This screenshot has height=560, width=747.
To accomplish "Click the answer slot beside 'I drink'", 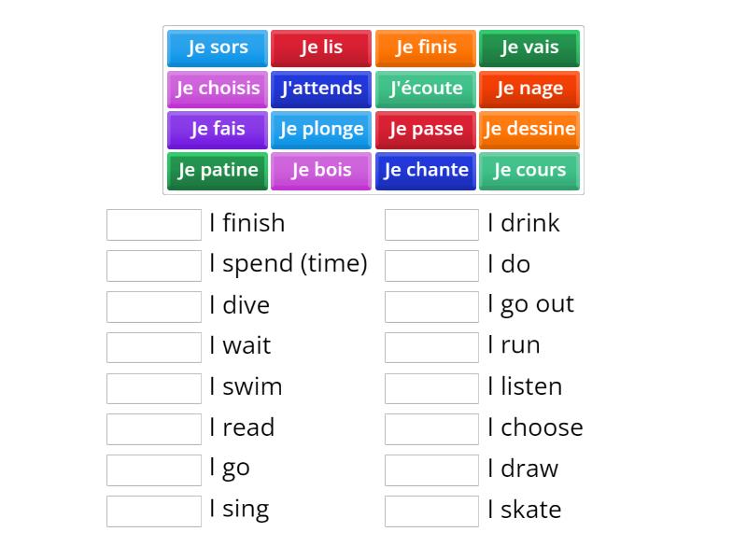I will pos(431,223).
